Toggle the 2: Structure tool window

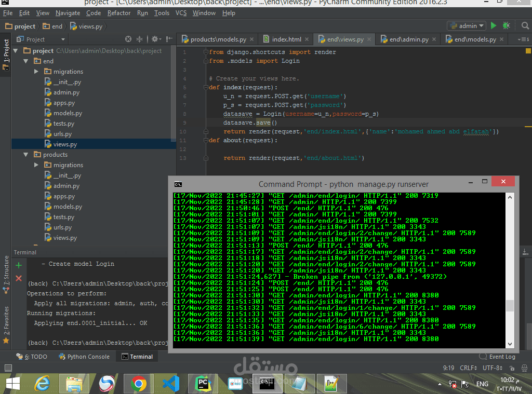click(6, 271)
